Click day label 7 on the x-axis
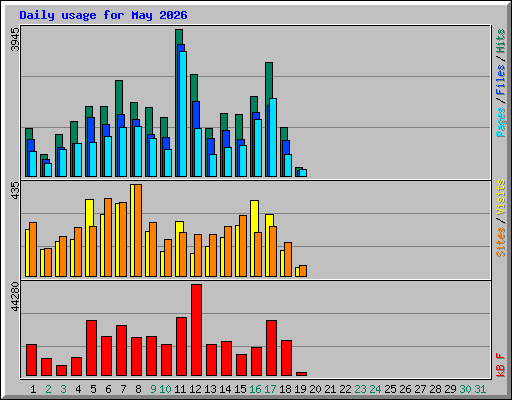The width and height of the screenshot is (512, 400). [123, 389]
